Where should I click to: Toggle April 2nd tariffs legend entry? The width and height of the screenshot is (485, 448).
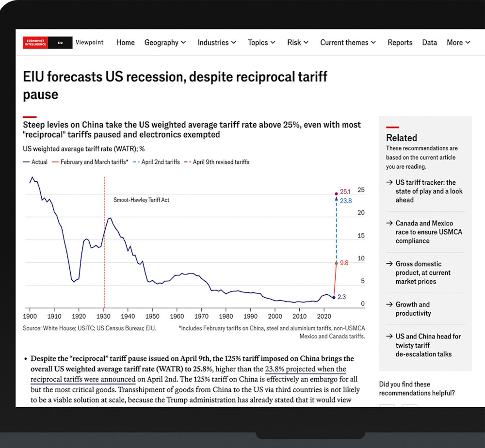pos(156,162)
